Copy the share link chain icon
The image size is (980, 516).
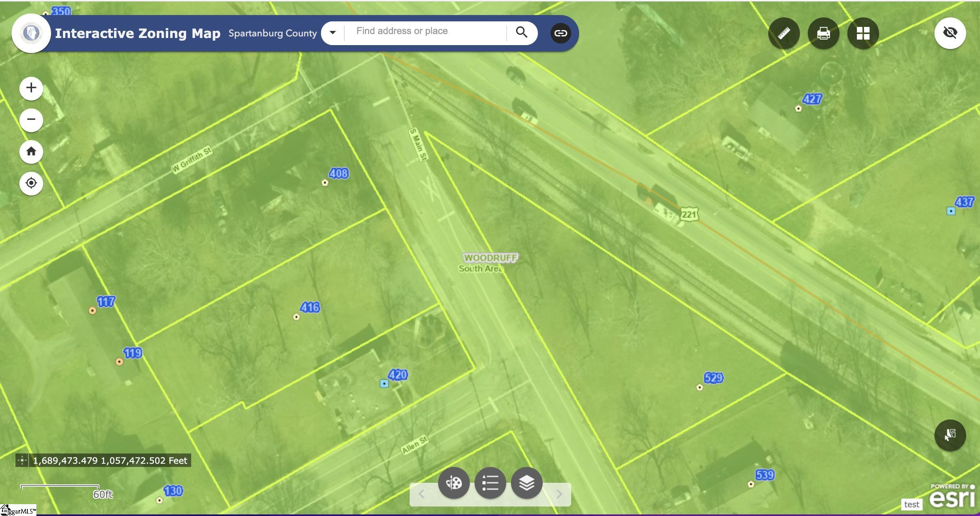pos(560,33)
